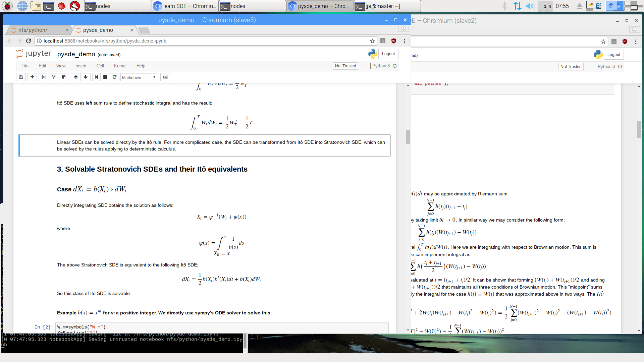644x362 pixels.
Task: Open the Chromium three-dot menu
Action: (x=405, y=41)
